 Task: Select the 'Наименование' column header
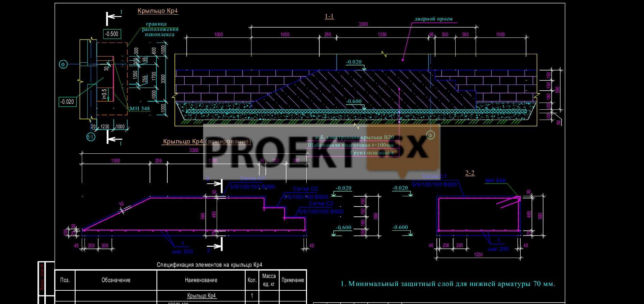(201, 280)
